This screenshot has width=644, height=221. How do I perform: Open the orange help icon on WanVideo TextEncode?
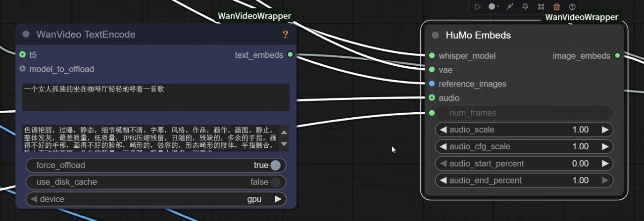coord(285,35)
